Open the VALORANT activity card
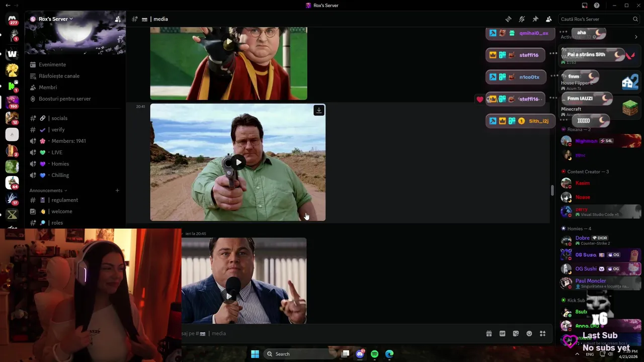 (600, 57)
